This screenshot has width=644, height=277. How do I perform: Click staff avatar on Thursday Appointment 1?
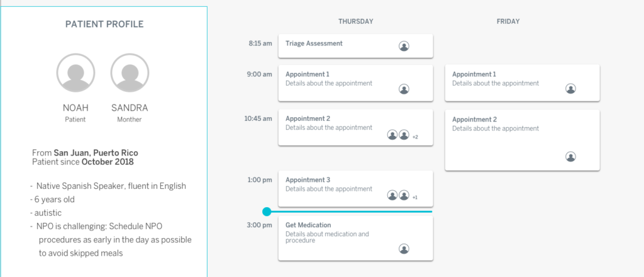tap(404, 89)
